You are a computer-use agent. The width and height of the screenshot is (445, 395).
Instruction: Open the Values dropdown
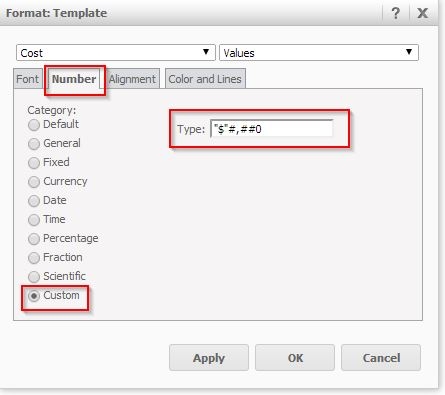(319, 53)
